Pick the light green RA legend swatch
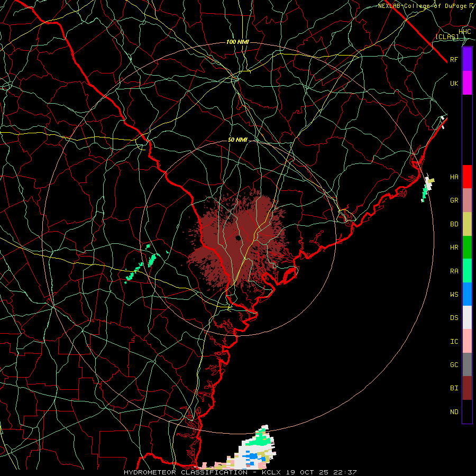This screenshot has height=476, width=476. point(467,271)
